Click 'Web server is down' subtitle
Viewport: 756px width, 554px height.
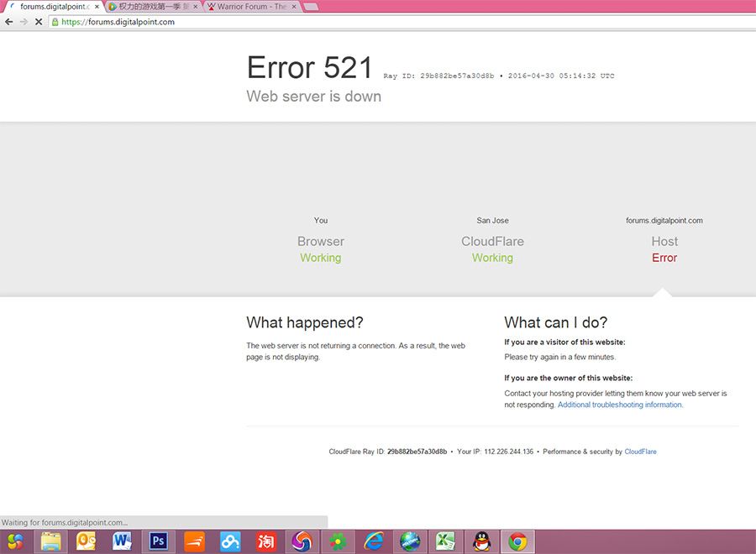click(x=314, y=97)
